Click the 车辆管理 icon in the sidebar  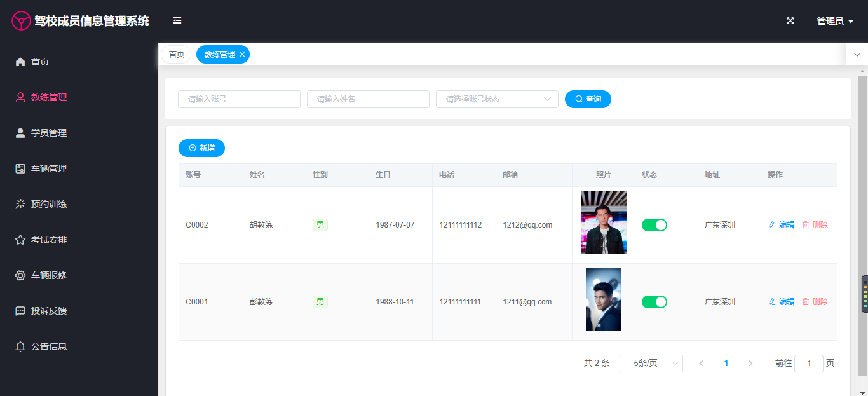click(x=20, y=168)
